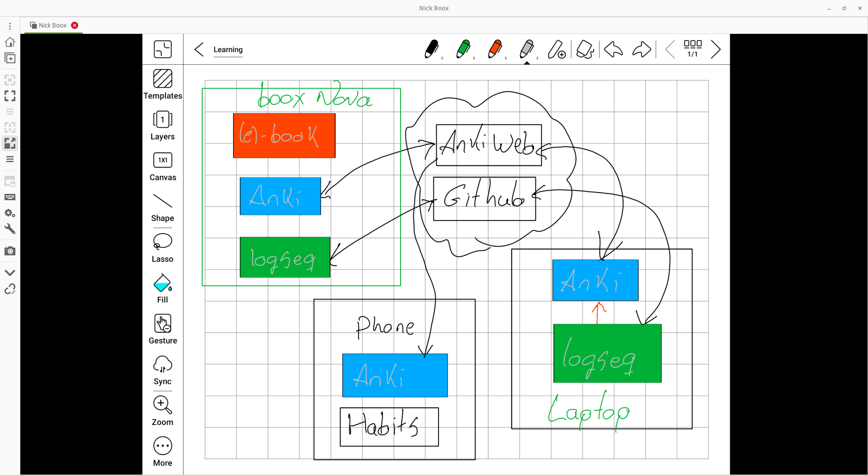Open Gesture settings
868x475 pixels.
coord(163,329)
